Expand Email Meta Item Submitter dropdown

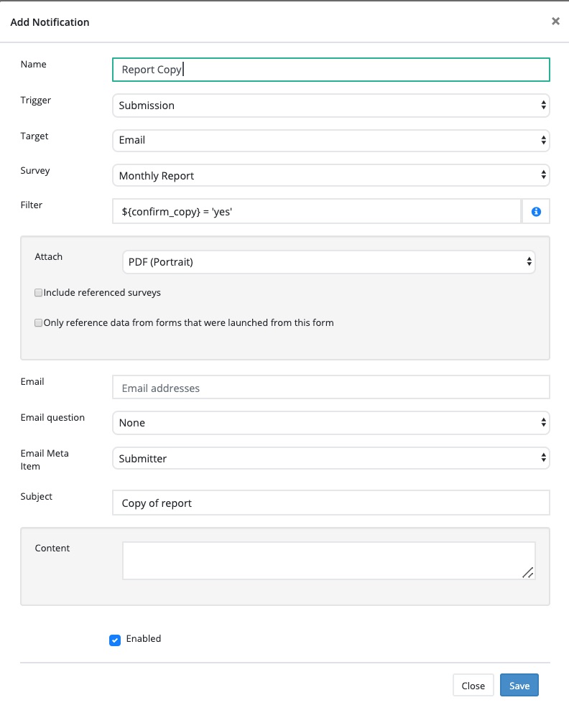pyautogui.click(x=330, y=458)
